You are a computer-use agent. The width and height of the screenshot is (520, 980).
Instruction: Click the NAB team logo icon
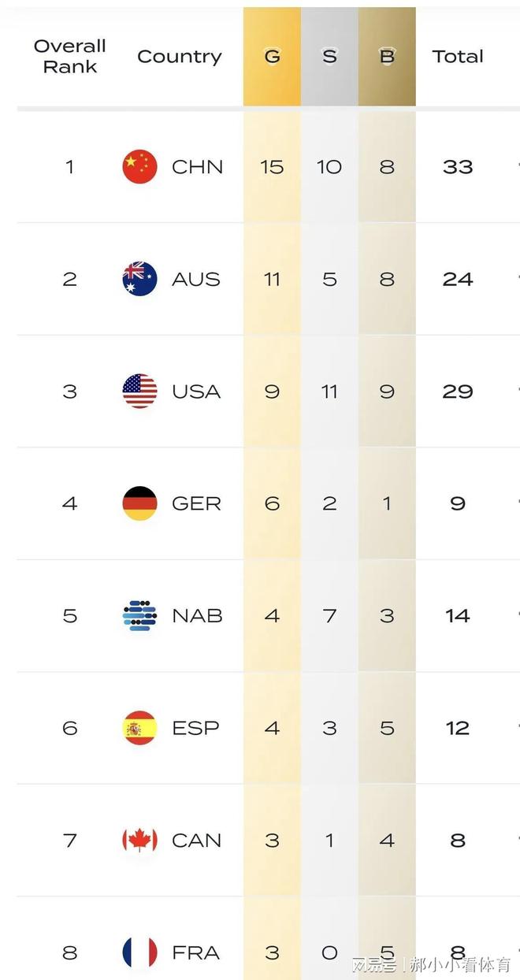(x=139, y=616)
